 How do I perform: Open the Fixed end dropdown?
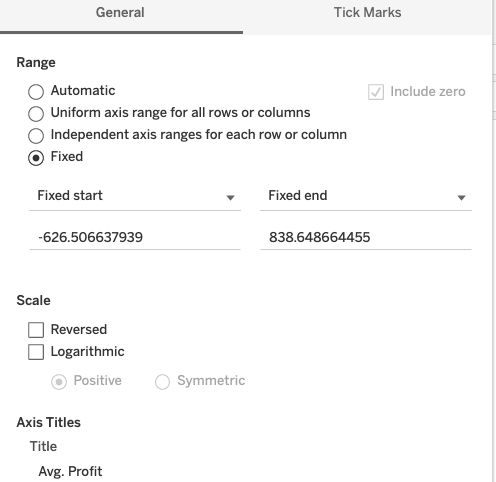366,196
